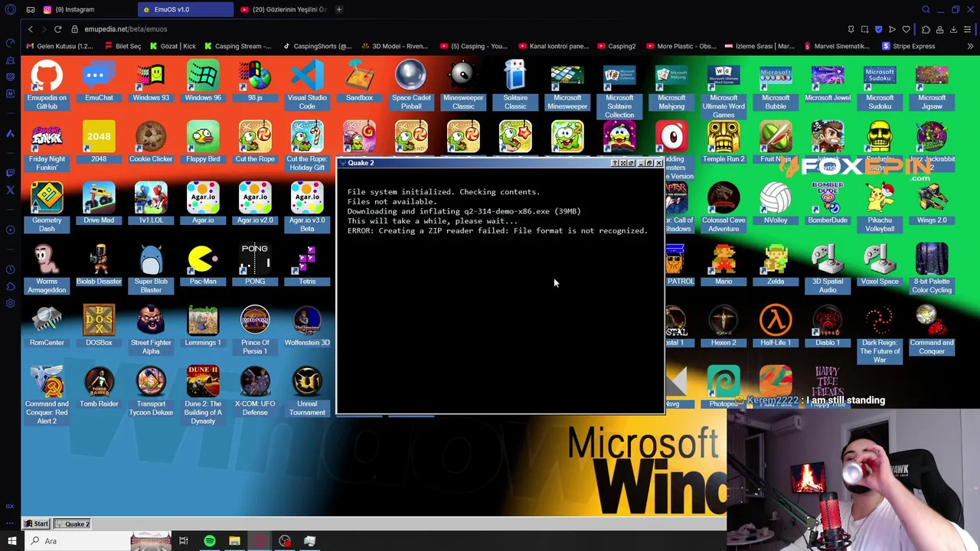Open browser search icon in title bar

tap(926, 9)
